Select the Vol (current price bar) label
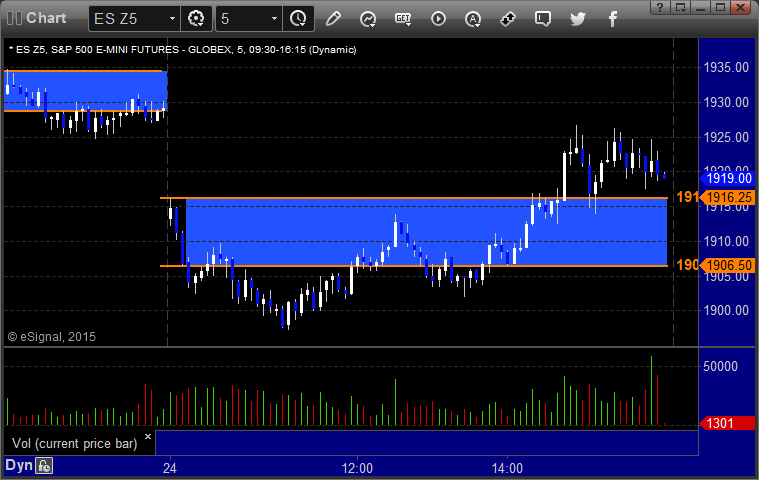This screenshot has height=480, width=759. (75, 443)
